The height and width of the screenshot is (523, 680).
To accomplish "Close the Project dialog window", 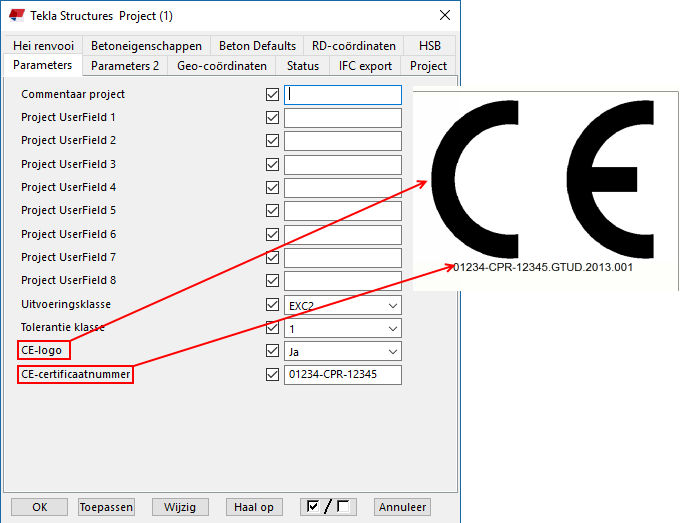I will (x=445, y=16).
